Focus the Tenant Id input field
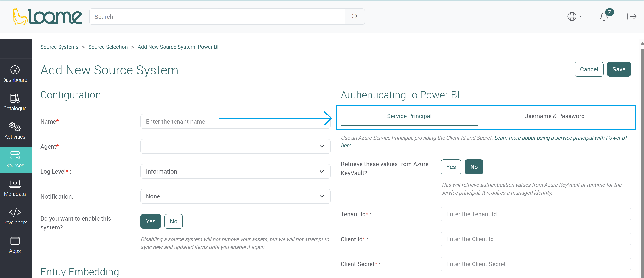This screenshot has height=278, width=644. pyautogui.click(x=535, y=214)
